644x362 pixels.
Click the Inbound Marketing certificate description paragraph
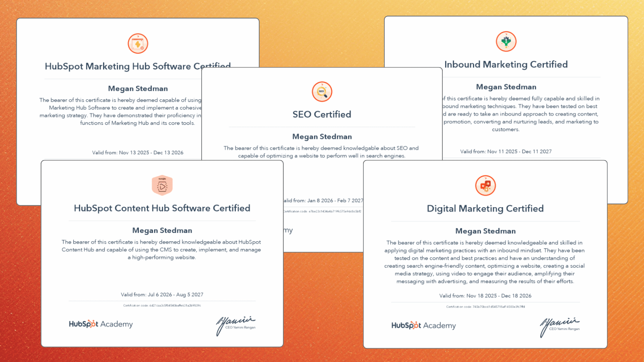tap(521, 114)
